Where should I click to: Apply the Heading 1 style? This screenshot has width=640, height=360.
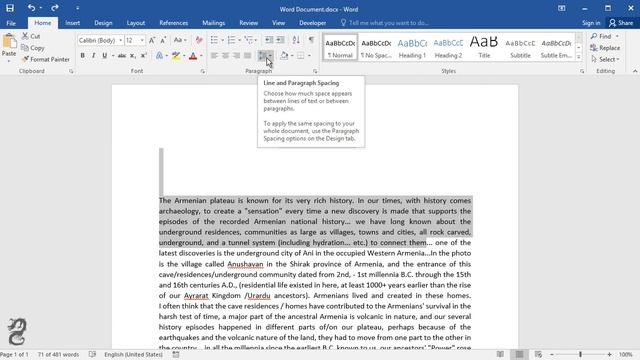coord(412,47)
